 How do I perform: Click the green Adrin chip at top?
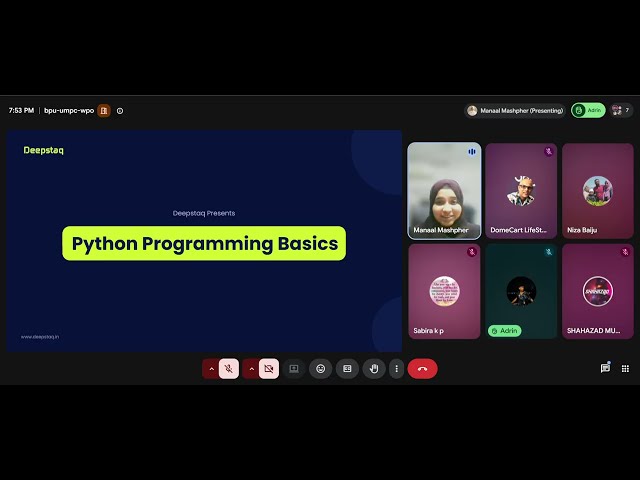(x=588, y=111)
